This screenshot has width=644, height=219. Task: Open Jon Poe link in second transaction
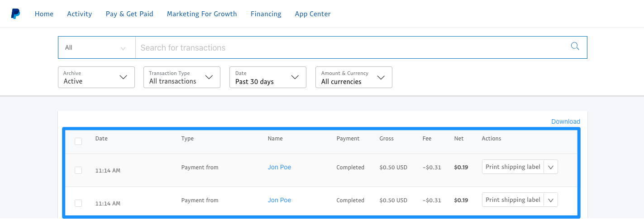(279, 200)
